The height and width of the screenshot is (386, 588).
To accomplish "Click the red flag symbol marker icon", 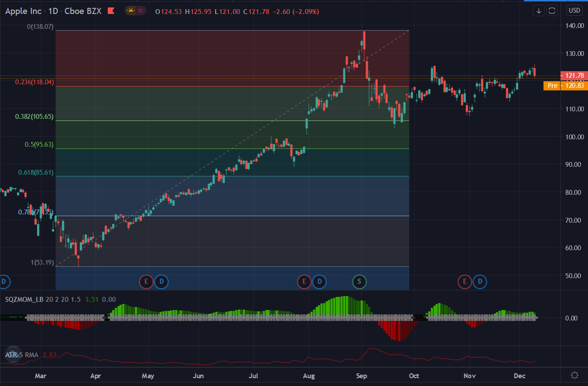I will coord(111,11).
